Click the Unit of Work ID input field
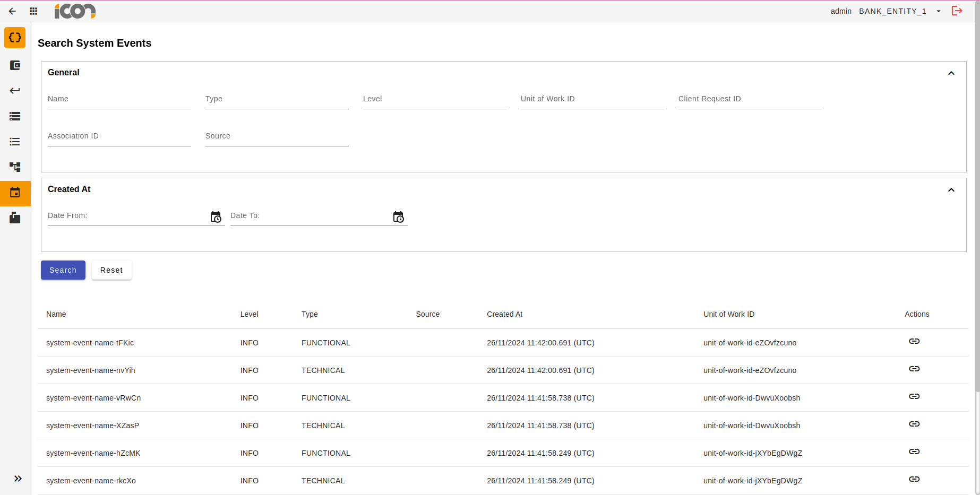Image resolution: width=980 pixels, height=495 pixels. [x=592, y=99]
